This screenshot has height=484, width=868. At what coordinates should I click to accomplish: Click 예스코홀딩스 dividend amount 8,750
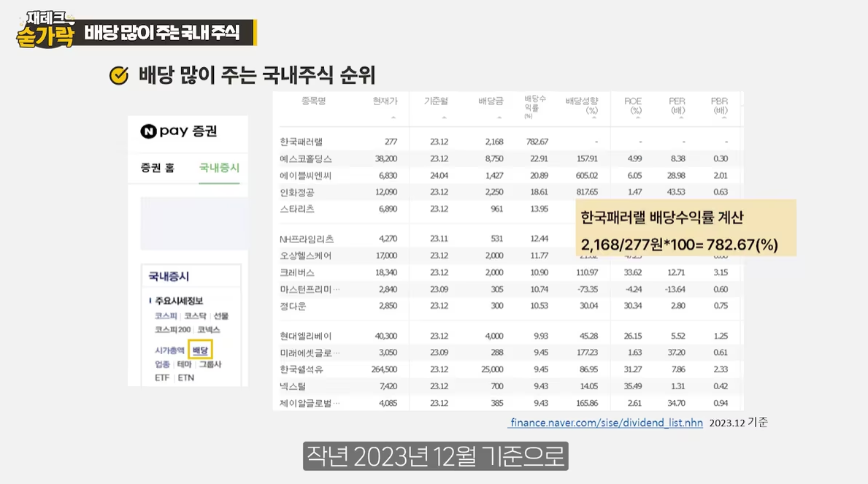[x=494, y=159]
